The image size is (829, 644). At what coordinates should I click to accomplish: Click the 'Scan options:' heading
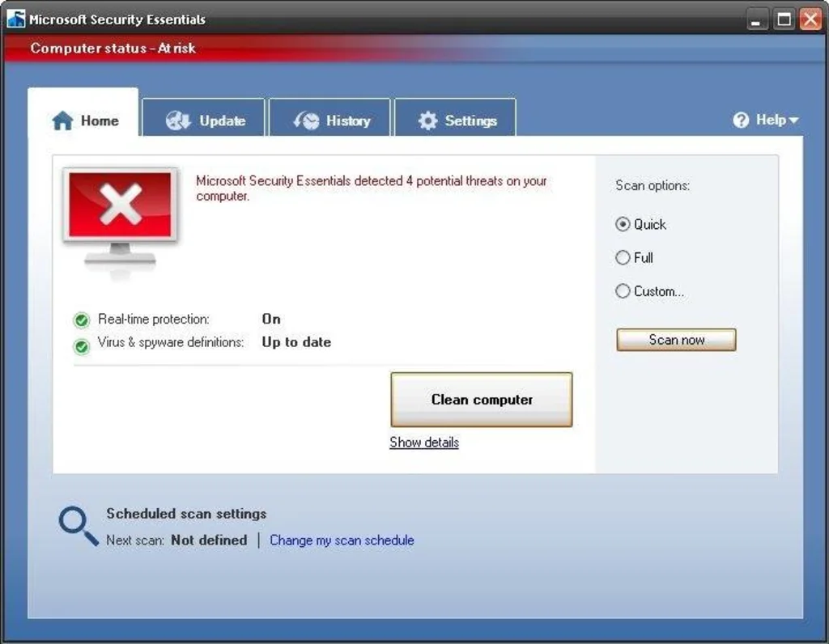click(653, 185)
